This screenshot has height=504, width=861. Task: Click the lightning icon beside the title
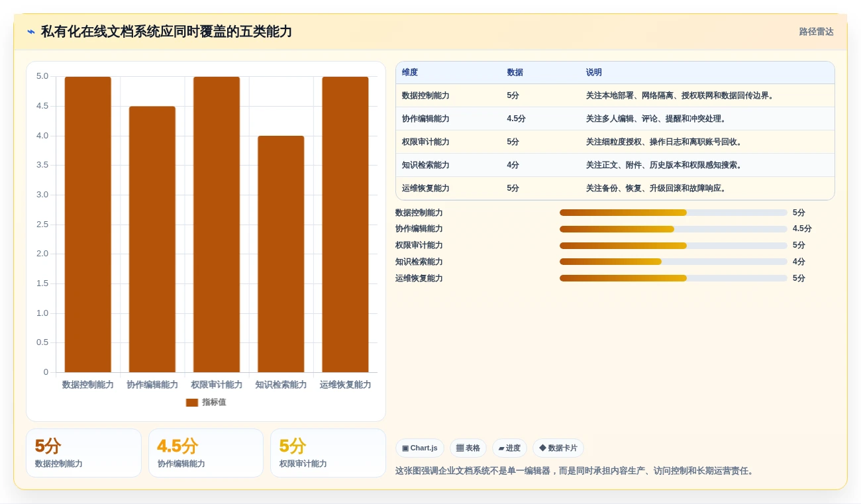click(31, 32)
